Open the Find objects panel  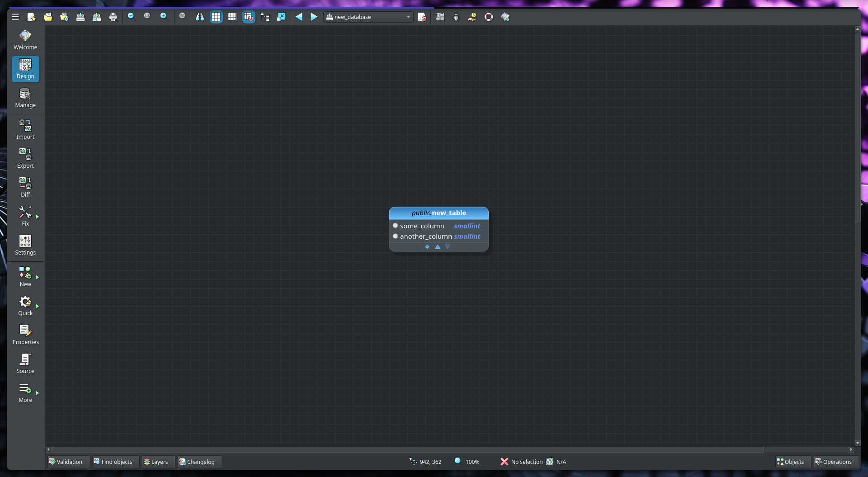(115, 462)
